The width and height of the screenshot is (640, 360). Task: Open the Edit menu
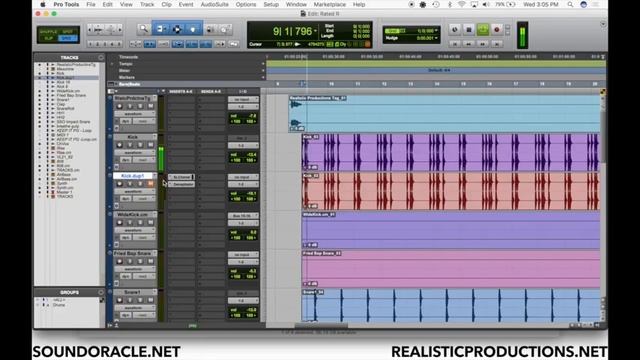click(x=107, y=4)
